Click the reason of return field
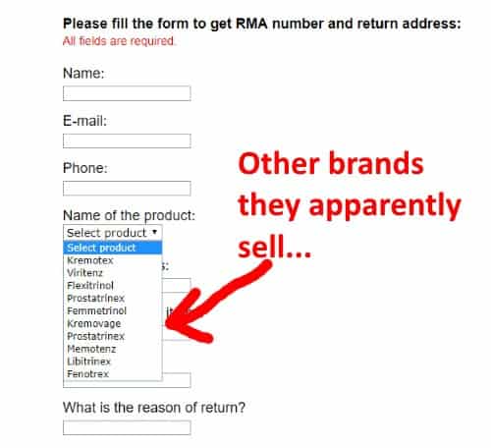The height and width of the screenshot is (448, 491). tap(127, 427)
